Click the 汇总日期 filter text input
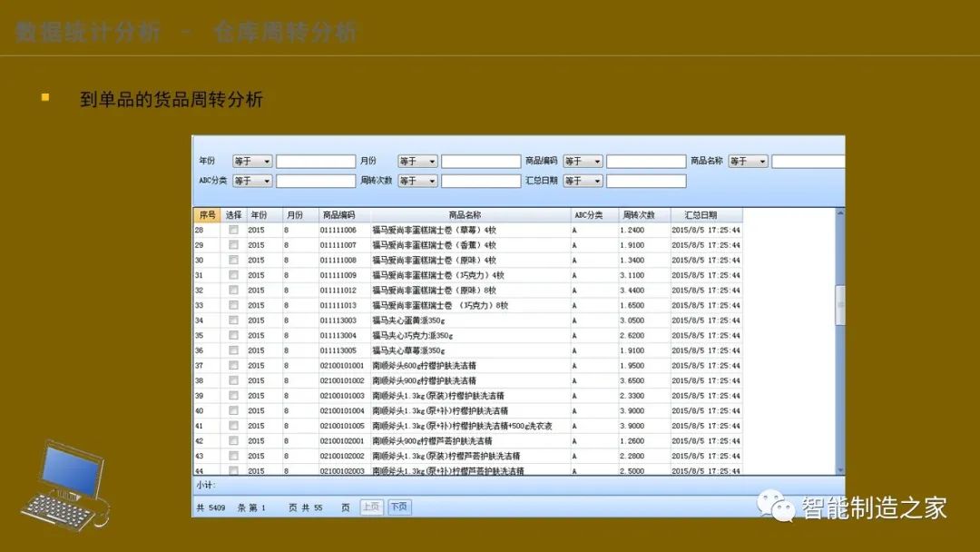 coord(644,180)
